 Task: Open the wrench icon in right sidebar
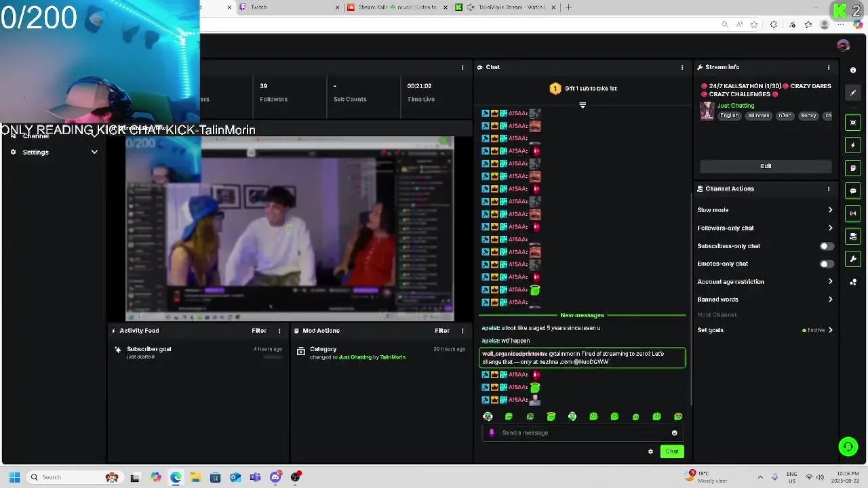(x=853, y=259)
